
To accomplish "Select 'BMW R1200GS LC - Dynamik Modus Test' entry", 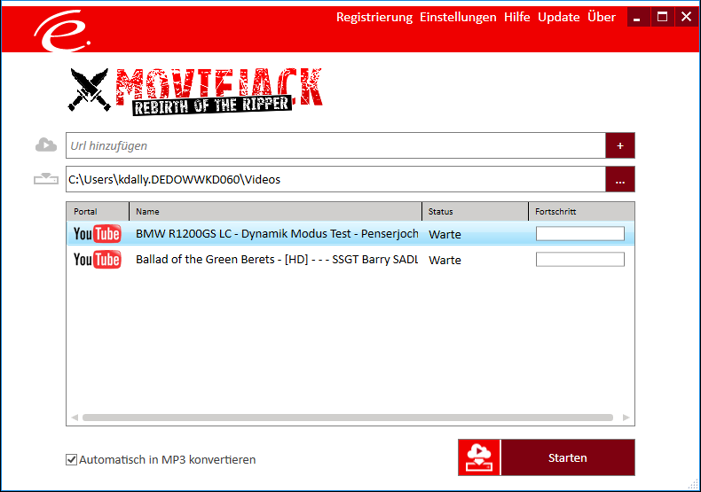I will tap(277, 234).
